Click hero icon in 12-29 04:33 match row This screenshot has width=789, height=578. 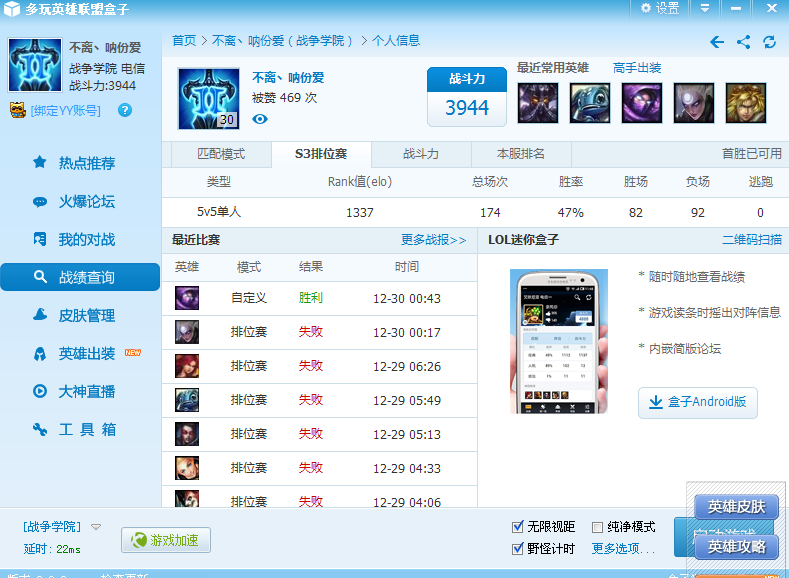[187, 468]
